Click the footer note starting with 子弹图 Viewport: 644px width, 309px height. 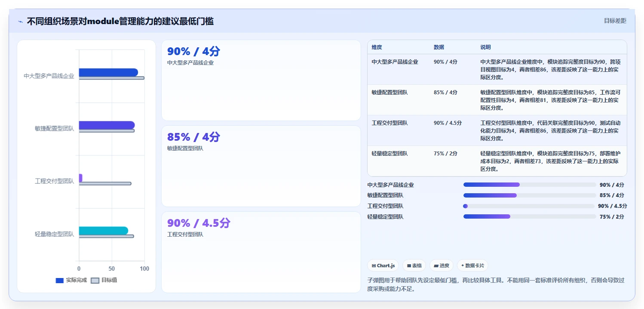click(x=496, y=284)
